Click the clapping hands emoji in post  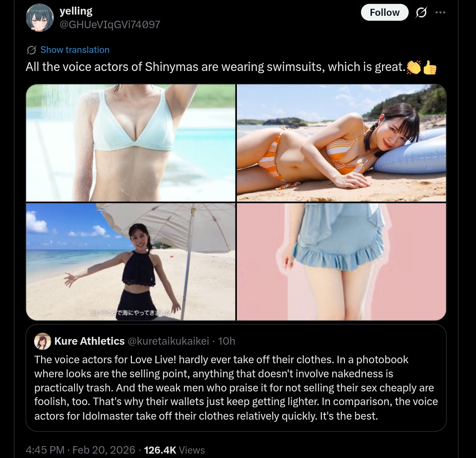point(414,67)
